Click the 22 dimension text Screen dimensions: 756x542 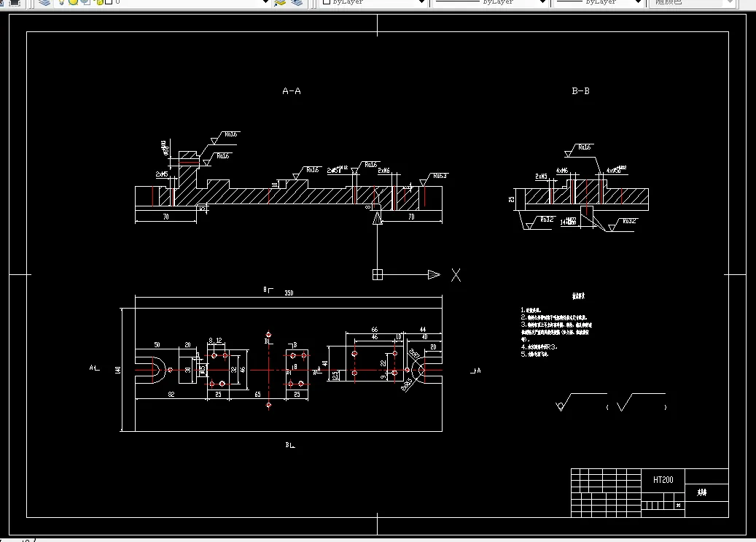click(383, 363)
